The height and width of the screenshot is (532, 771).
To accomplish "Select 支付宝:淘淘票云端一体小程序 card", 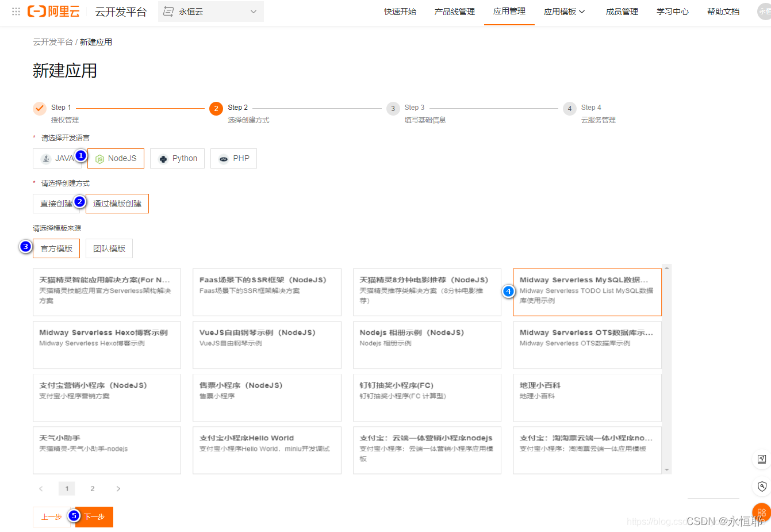I will (x=587, y=450).
